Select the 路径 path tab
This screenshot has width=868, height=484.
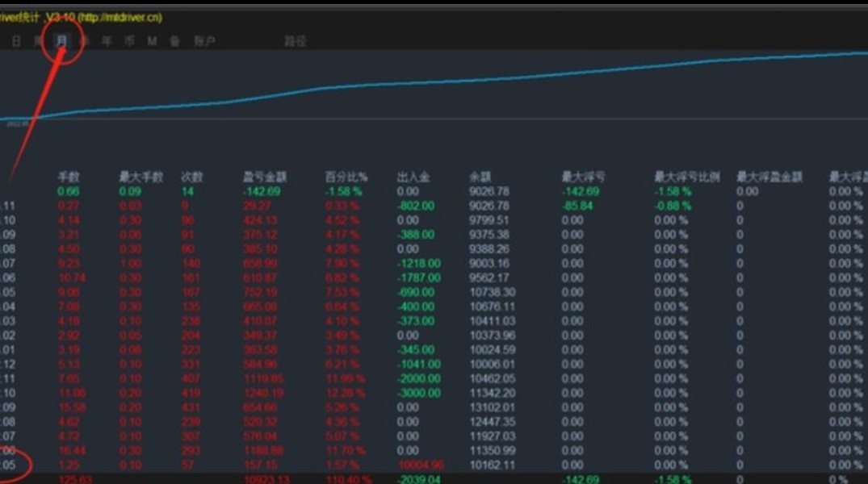295,41
